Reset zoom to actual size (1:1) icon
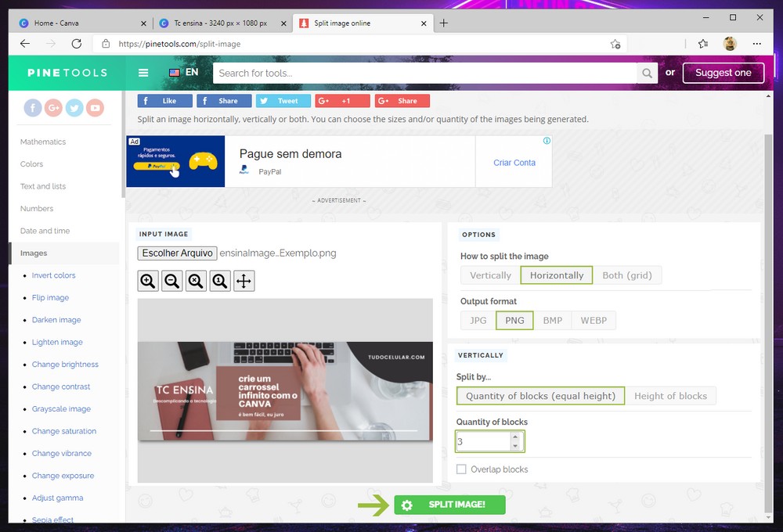783x532 pixels. (220, 281)
